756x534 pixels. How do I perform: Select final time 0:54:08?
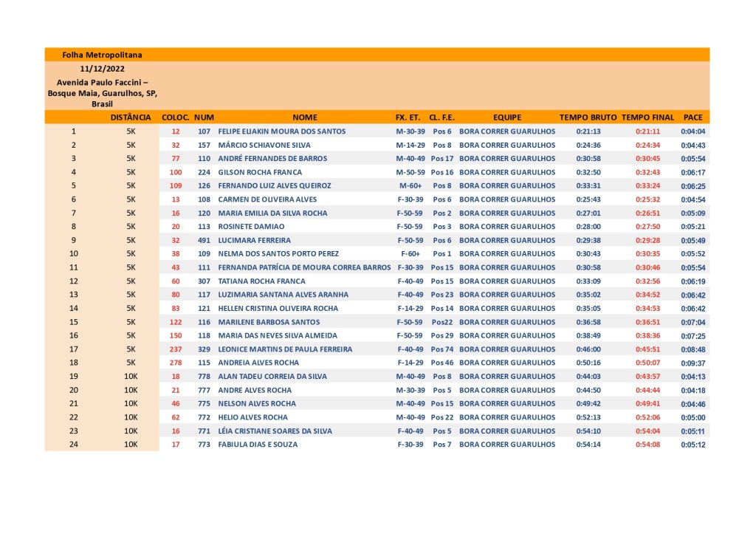(x=647, y=445)
